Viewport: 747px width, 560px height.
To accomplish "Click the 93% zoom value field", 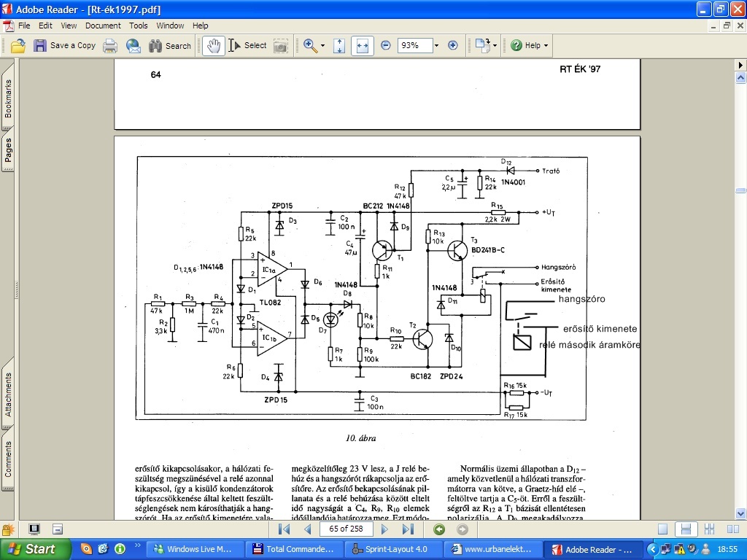I will click(x=414, y=45).
